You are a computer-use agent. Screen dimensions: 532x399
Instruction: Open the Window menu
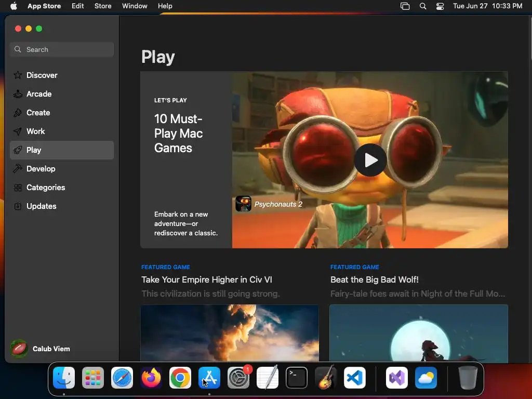pyautogui.click(x=135, y=6)
